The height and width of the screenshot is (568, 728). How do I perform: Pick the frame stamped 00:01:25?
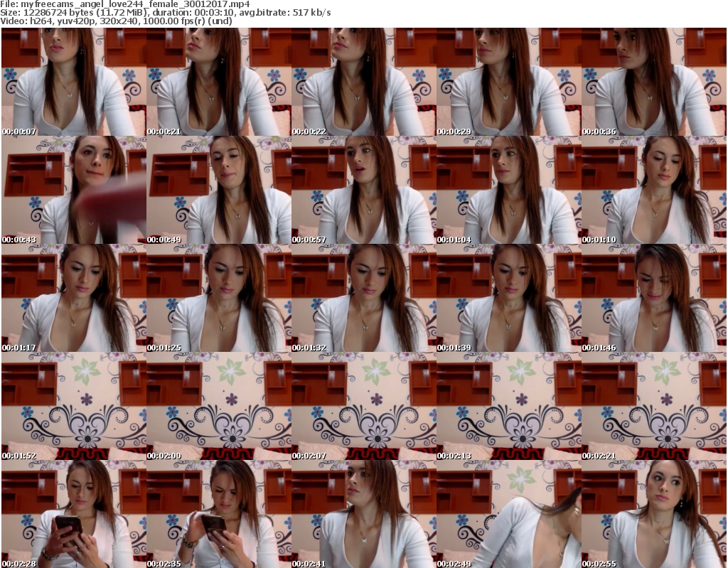[x=219, y=298]
